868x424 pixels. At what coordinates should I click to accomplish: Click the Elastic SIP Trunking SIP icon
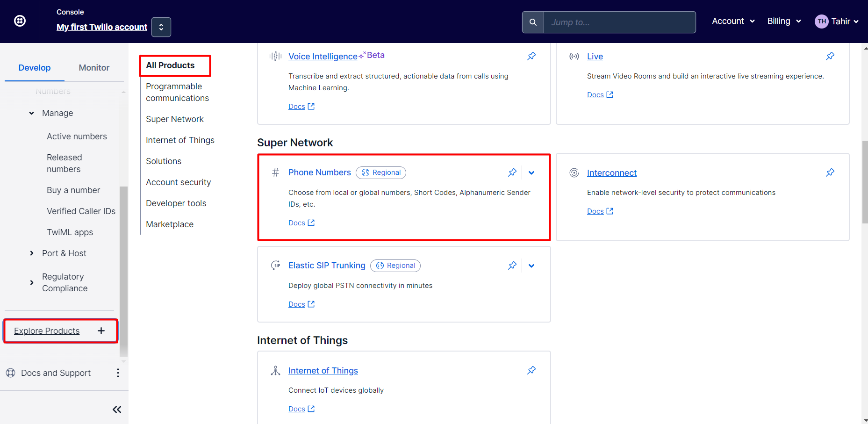[275, 266]
